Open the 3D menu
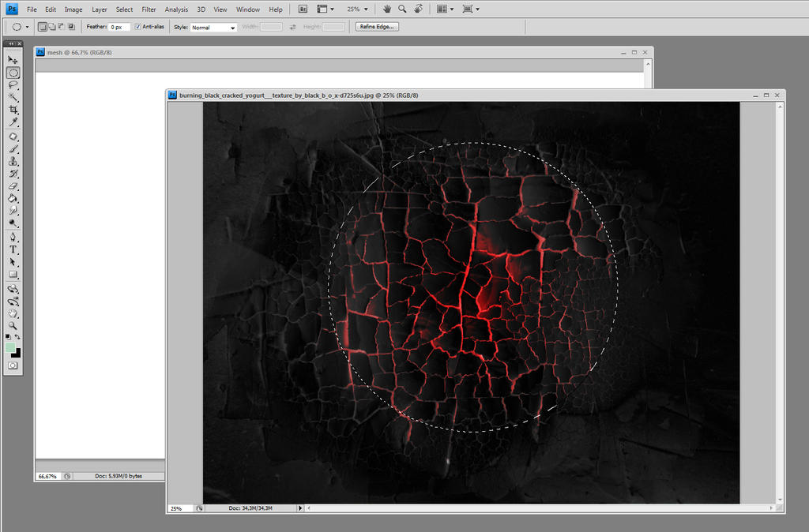 [x=201, y=9]
